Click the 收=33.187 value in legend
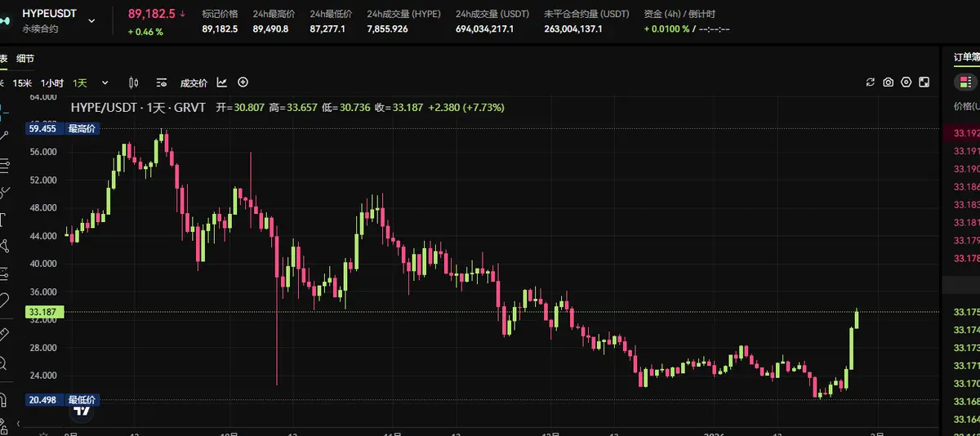The height and width of the screenshot is (436, 980). 399,107
